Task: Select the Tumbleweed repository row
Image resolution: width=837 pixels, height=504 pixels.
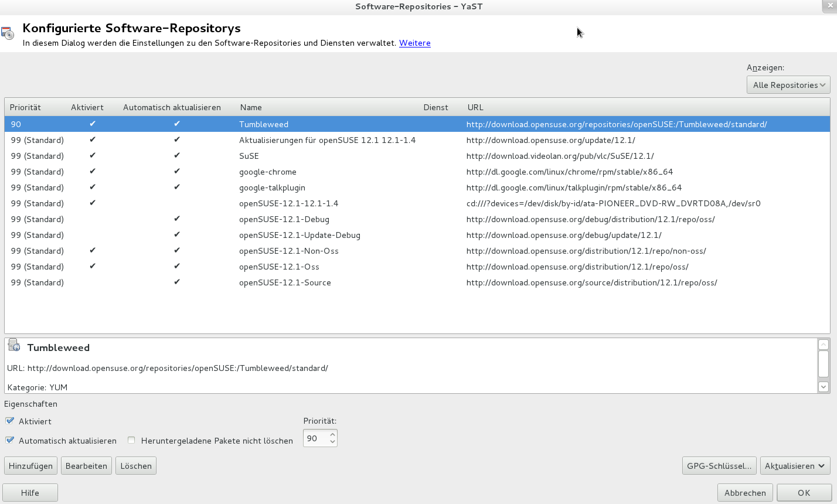Action: (417, 124)
